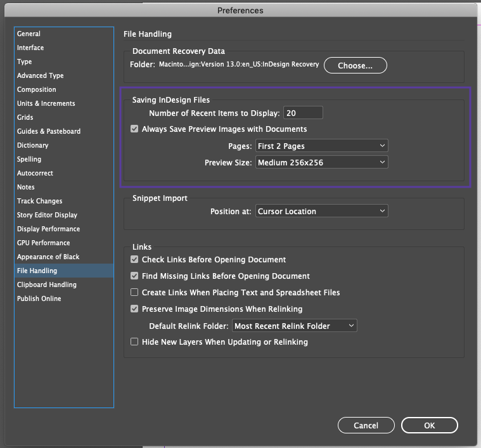
Task: Open the Snippet Import Position dropdown
Action: [x=321, y=212]
